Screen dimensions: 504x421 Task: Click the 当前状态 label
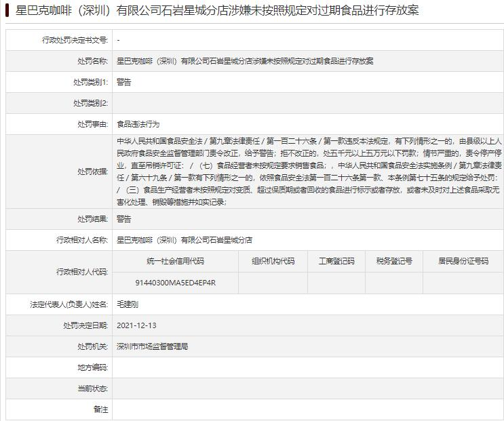point(92,388)
